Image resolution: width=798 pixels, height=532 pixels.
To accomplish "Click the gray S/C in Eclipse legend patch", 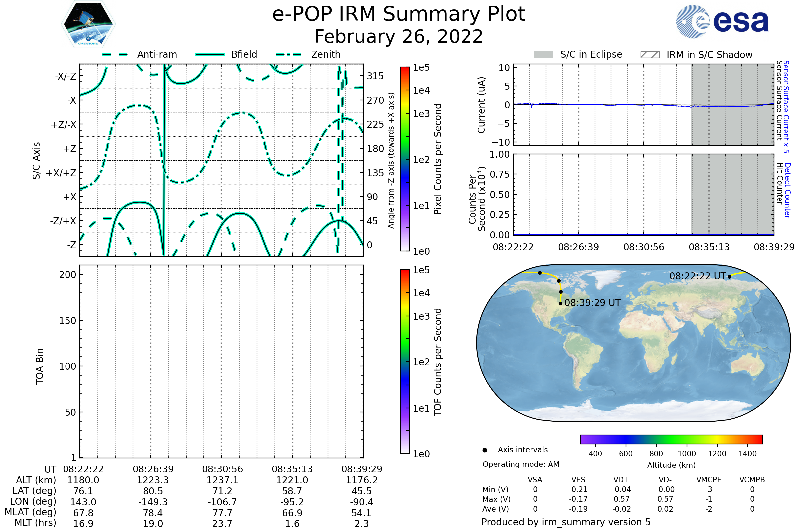I will [543, 55].
